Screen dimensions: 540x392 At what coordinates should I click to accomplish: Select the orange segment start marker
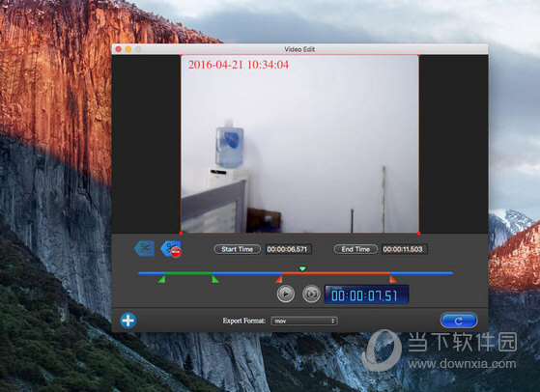(x=279, y=279)
